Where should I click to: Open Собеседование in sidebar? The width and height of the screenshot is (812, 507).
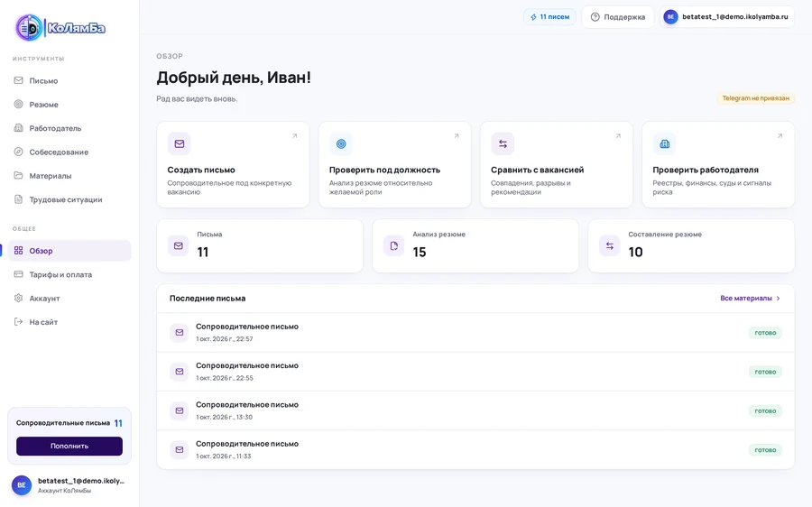(69, 152)
